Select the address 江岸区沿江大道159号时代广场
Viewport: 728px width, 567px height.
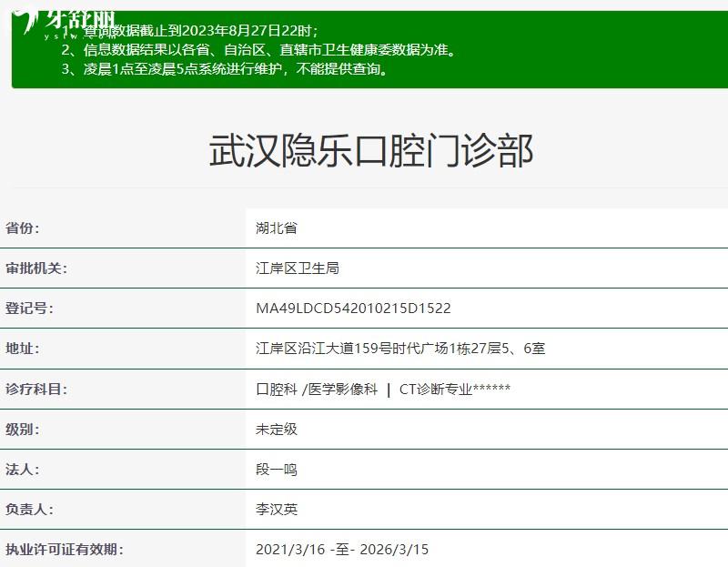[x=352, y=349]
